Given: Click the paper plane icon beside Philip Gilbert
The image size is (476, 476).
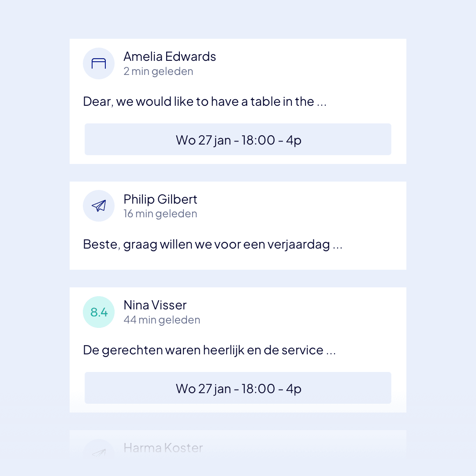Looking at the screenshot, I should point(99,206).
